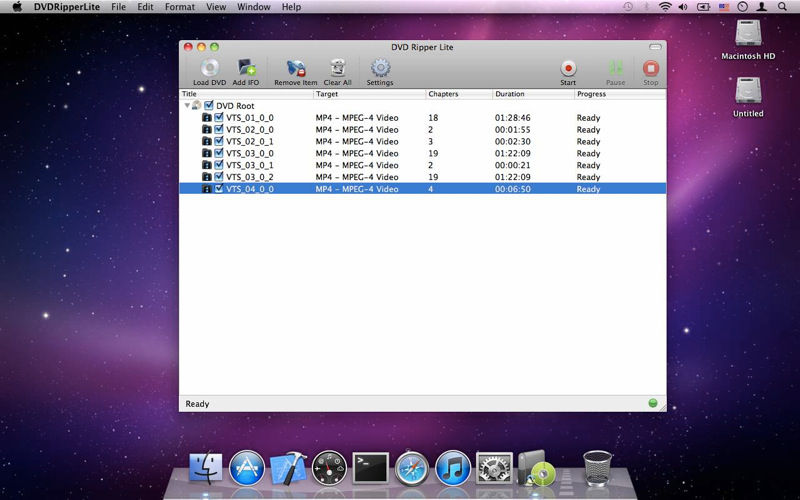Open the Window menu
Image resolution: width=800 pixels, height=500 pixels.
tap(254, 7)
